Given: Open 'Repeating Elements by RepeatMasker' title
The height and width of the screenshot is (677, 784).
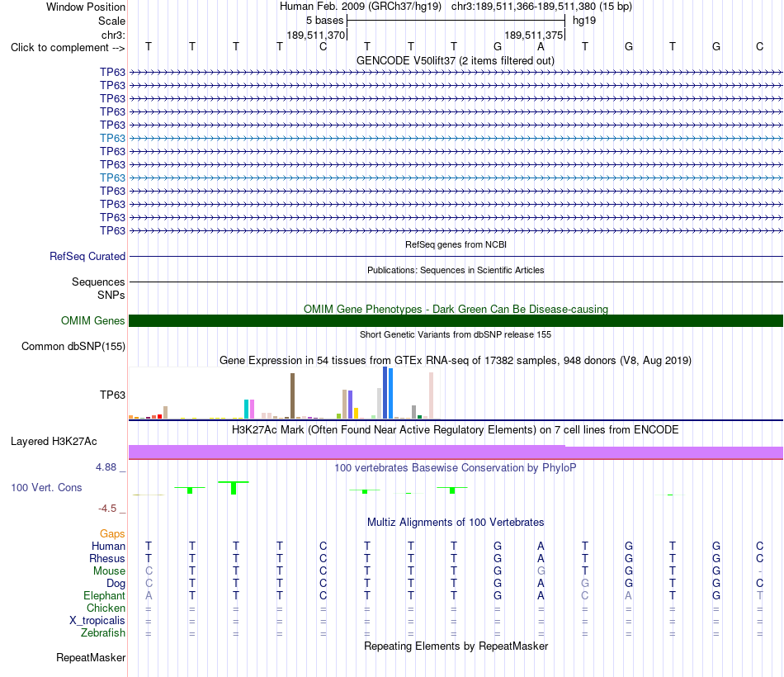Looking at the screenshot, I should click(456, 646).
